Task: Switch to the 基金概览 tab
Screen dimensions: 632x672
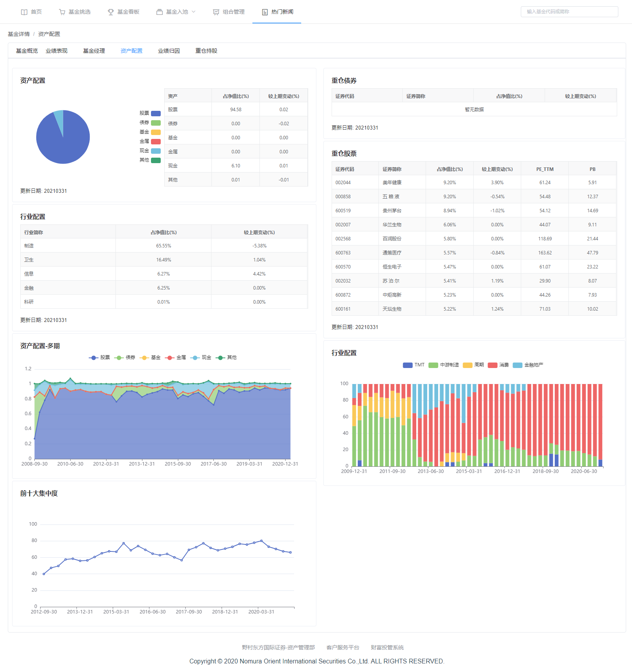Action: (27, 51)
